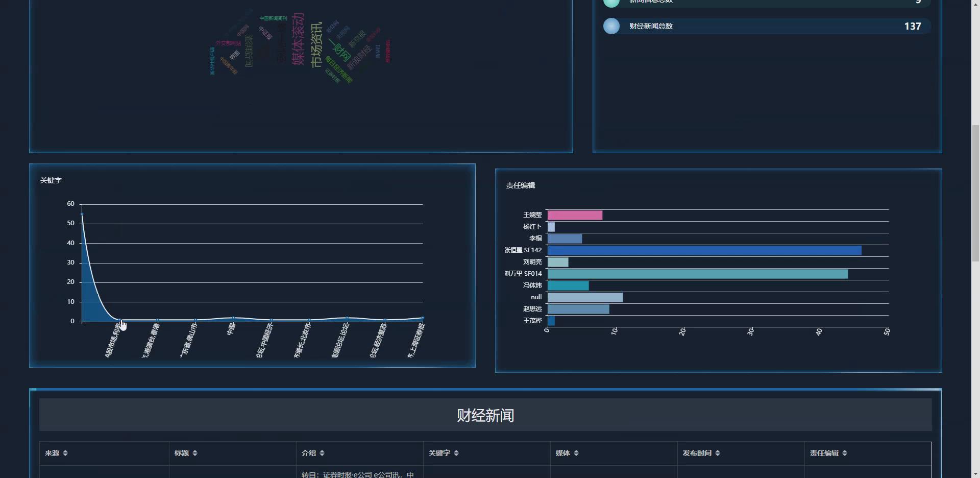The image size is (980, 478).
Task: Click the 界面 word in word cloud
Action: (234, 55)
